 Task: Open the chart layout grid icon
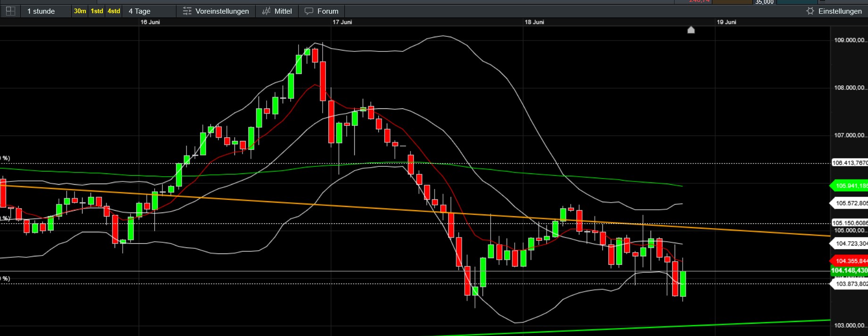click(x=10, y=11)
